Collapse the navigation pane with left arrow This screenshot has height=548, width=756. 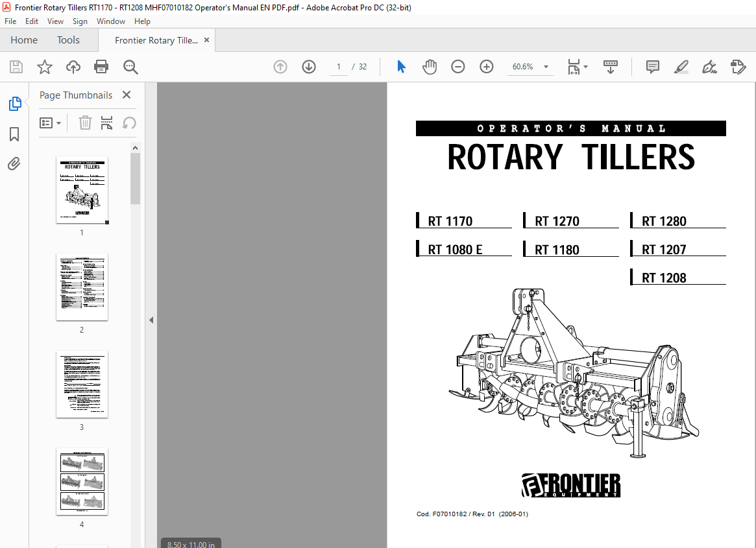pos(151,320)
